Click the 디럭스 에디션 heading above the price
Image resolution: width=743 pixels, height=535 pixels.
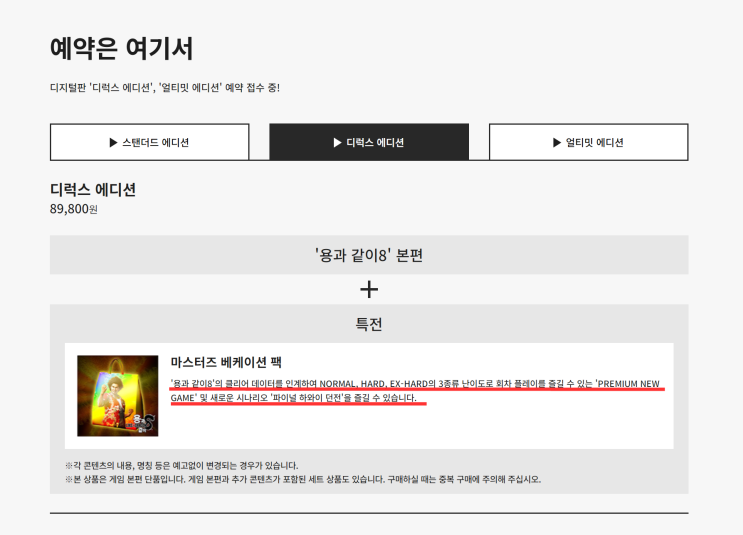(93, 190)
